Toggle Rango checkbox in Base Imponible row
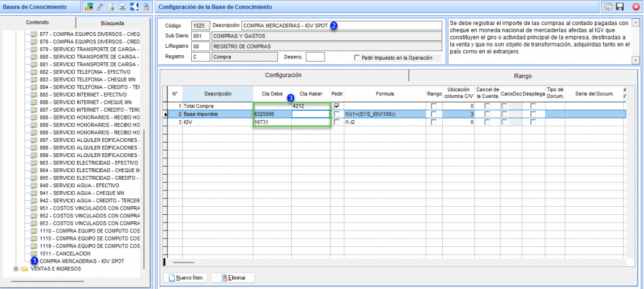 coord(434,114)
